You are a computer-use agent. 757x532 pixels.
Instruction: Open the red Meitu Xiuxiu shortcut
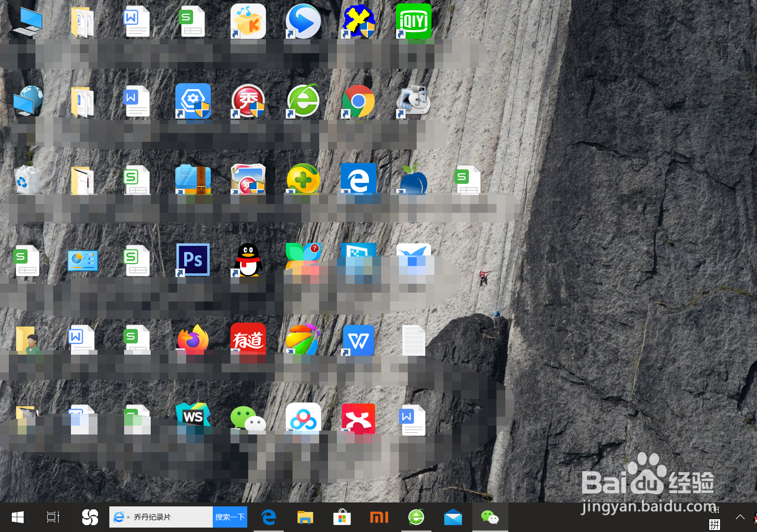tap(248, 101)
